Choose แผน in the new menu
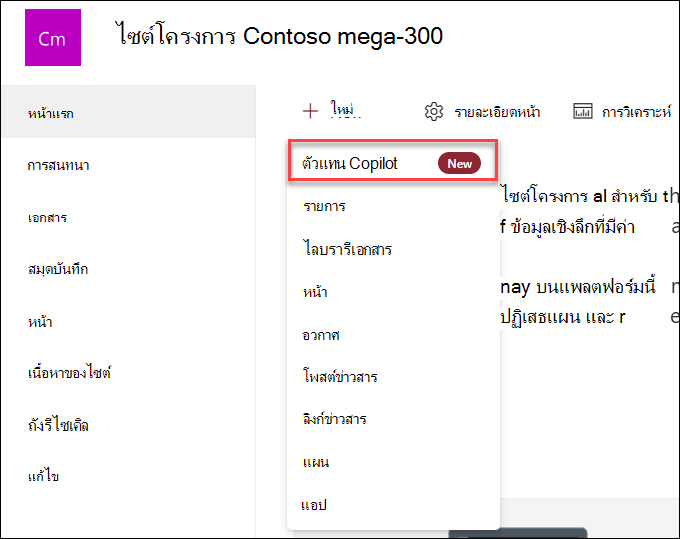680x539 pixels. pyautogui.click(x=393, y=462)
